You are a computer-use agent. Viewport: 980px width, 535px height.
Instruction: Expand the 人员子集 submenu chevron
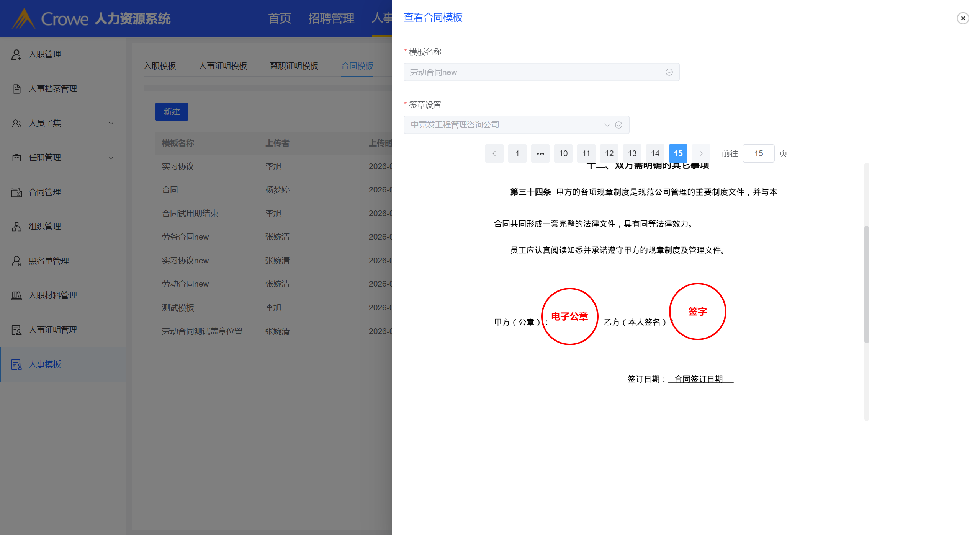pyautogui.click(x=111, y=123)
